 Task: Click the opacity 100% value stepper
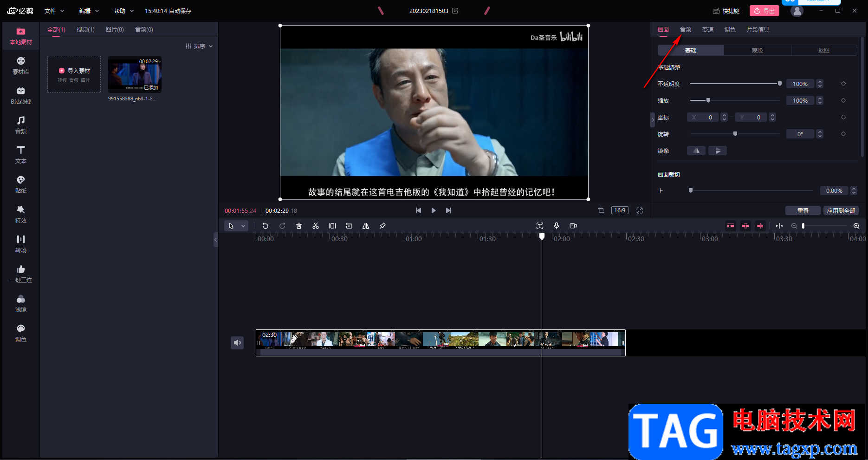coord(820,84)
